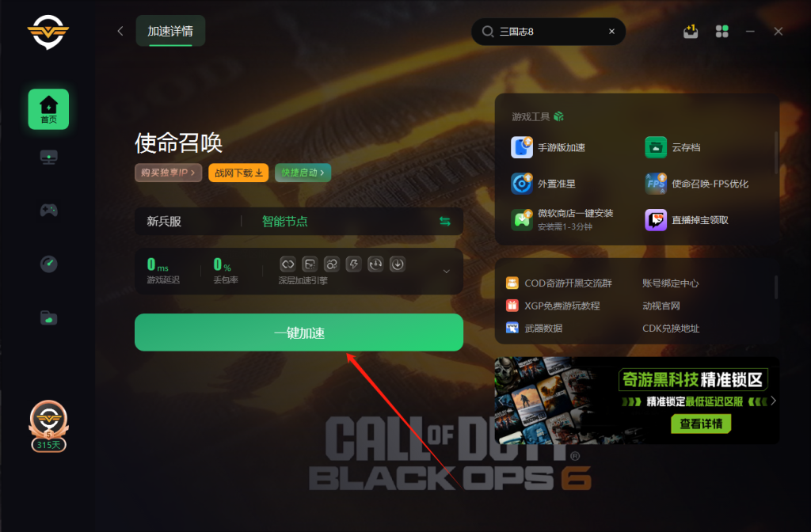The image size is (811, 532).
Task: Open the gamepad games library icon
Action: click(x=48, y=210)
